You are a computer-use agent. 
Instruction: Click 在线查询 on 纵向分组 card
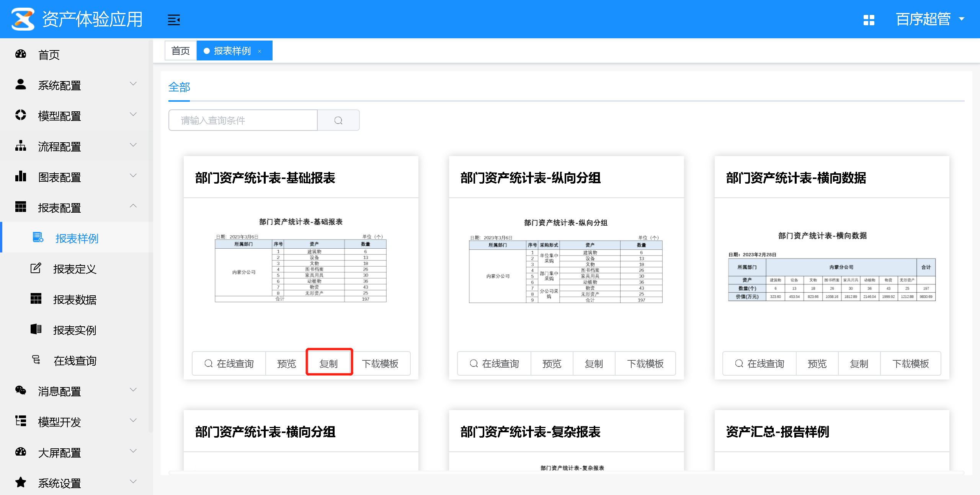[x=494, y=363]
